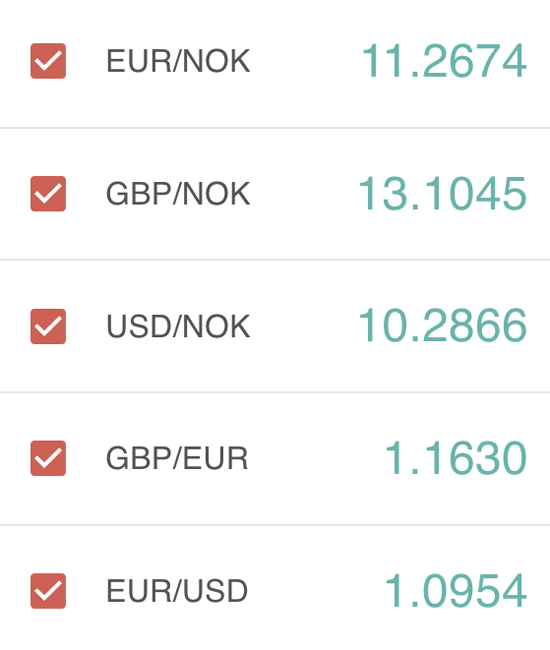Click the EUR/NOK currency pair label

pos(178,61)
